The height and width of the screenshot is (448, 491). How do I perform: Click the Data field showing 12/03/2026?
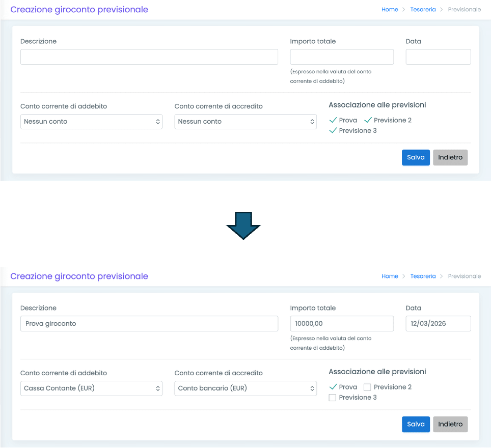point(438,324)
